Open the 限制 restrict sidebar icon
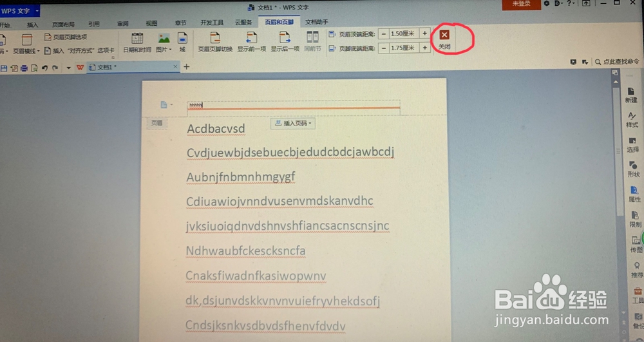Screen dimensions: 644x342 (635, 219)
